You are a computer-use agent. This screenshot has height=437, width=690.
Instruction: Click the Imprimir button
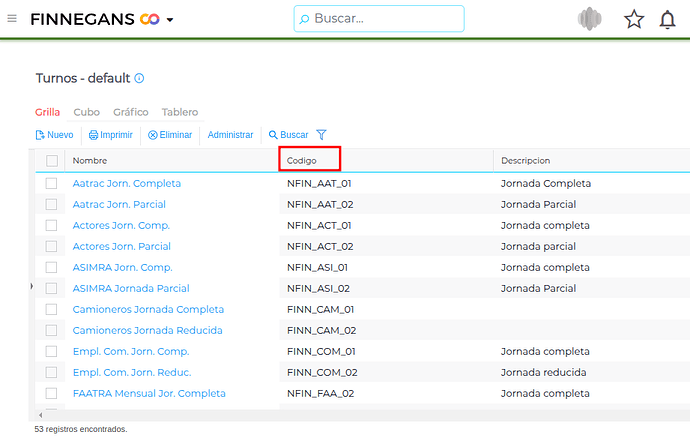pyautogui.click(x=111, y=135)
